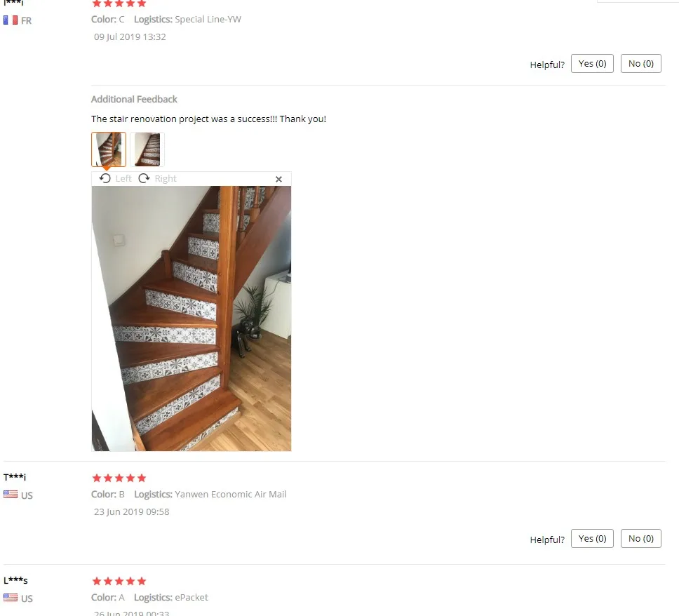Screen dimensions: 679x616
Task: Click the US flag beside L***s
Action: coord(11,598)
